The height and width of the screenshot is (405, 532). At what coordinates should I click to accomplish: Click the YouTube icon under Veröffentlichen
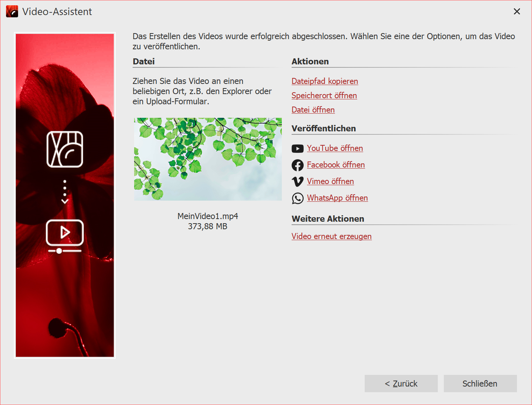[x=298, y=148]
